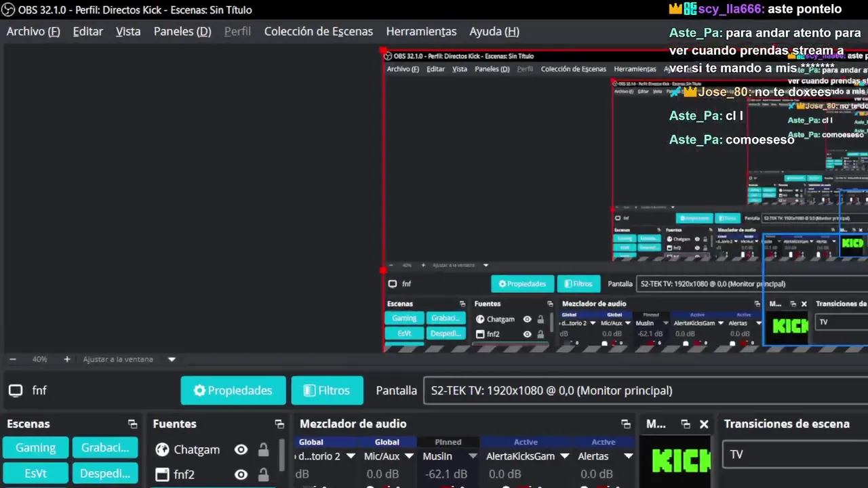Expand the main Ajustar a la ventana dropdown arrow
The width and height of the screenshot is (868, 488).
pyautogui.click(x=172, y=359)
